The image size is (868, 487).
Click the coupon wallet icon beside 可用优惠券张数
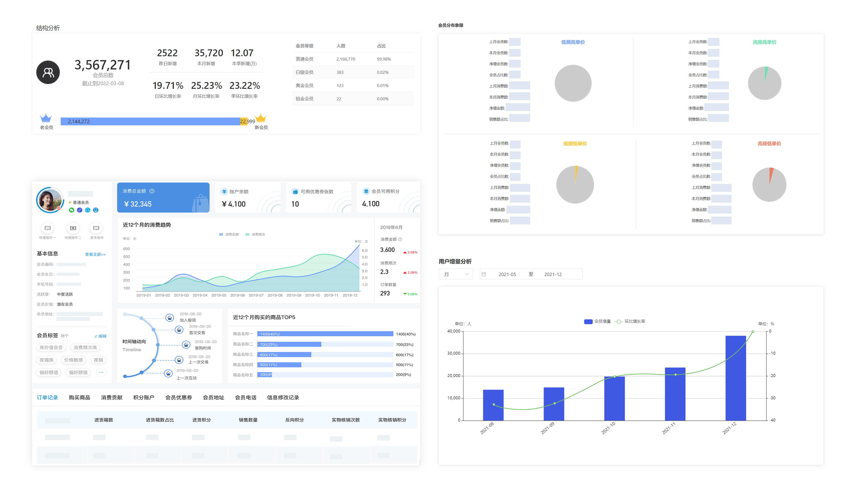[295, 192]
